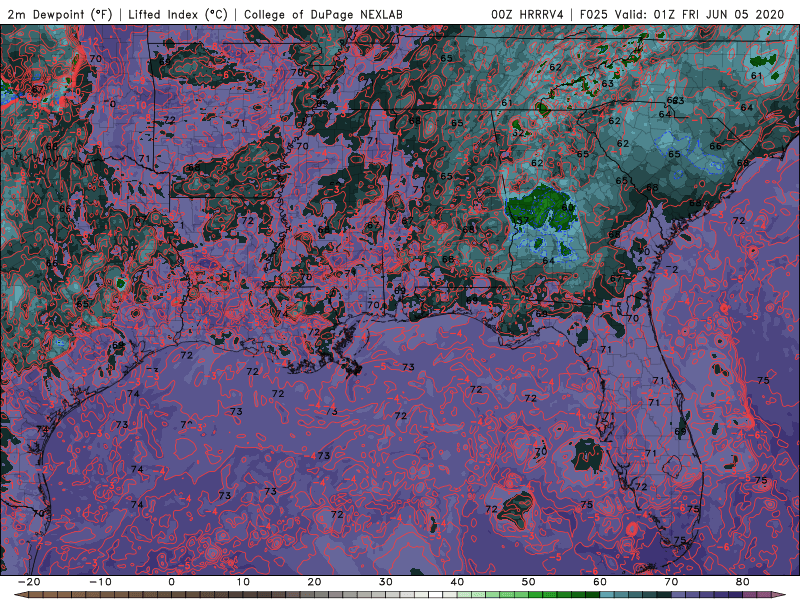800x600 pixels.
Task: Click the 30 label on the color scale
Action: [x=386, y=582]
